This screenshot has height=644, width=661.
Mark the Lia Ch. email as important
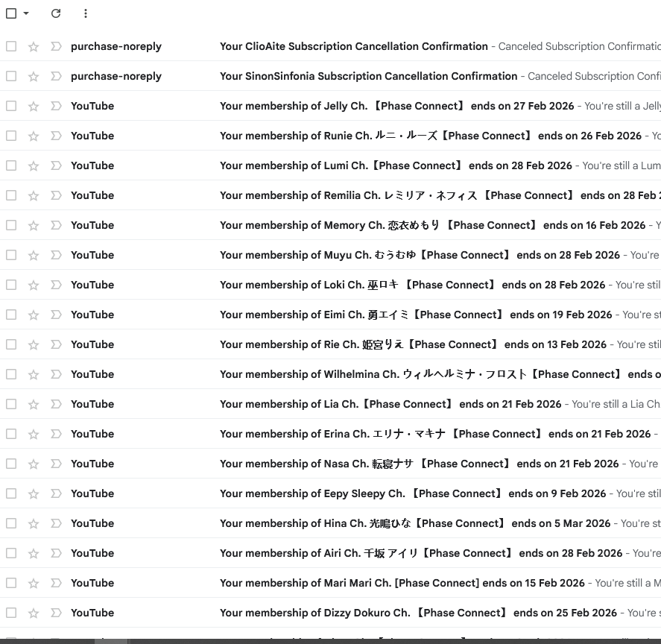click(56, 404)
